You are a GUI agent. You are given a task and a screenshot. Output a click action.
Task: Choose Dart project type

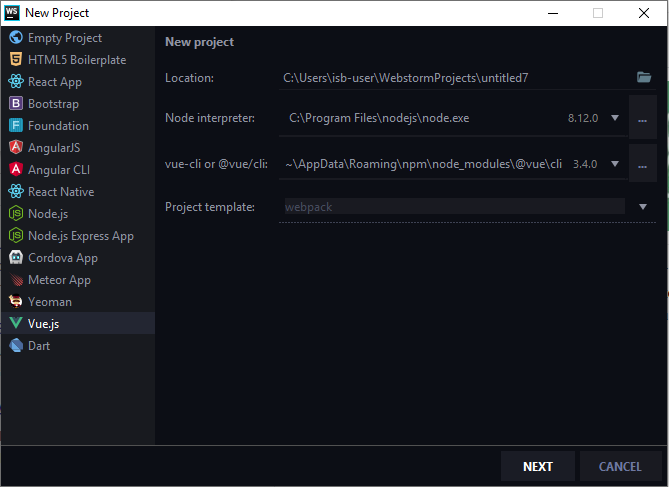[78, 345]
